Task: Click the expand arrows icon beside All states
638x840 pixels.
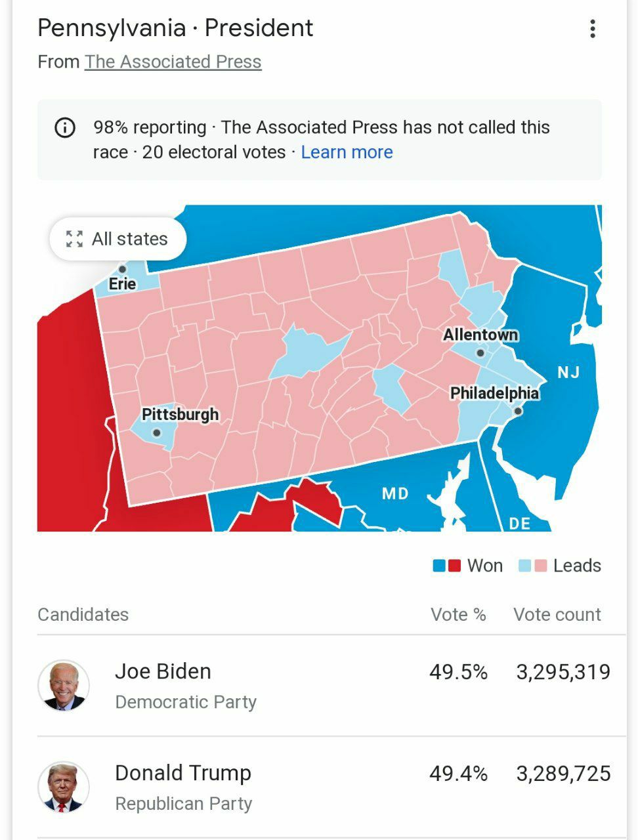Action: [74, 239]
